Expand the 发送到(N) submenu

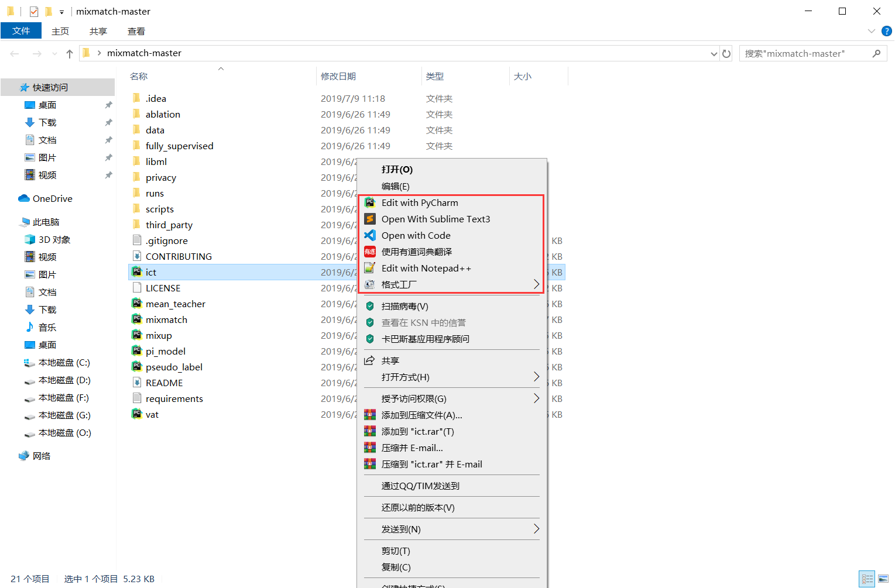[x=536, y=529]
